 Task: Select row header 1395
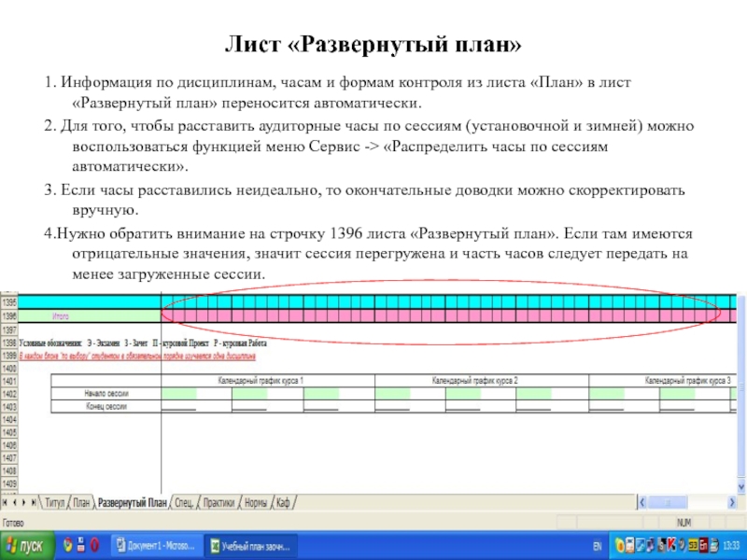pyautogui.click(x=9, y=302)
